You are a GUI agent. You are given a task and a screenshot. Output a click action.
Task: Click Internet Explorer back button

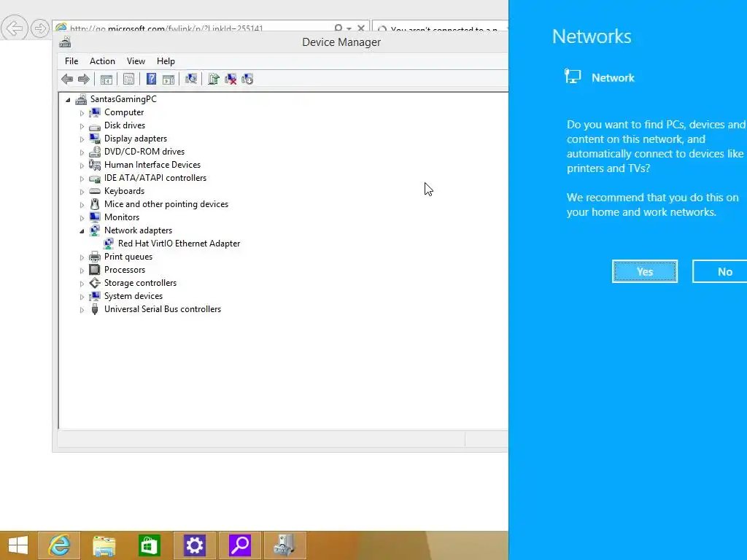pyautogui.click(x=15, y=28)
